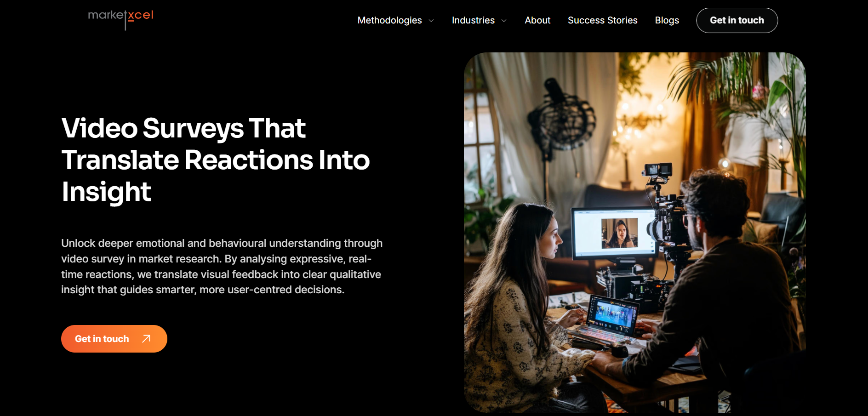Click the curly-haired man in the photo
The image size is (868, 416).
[717, 285]
